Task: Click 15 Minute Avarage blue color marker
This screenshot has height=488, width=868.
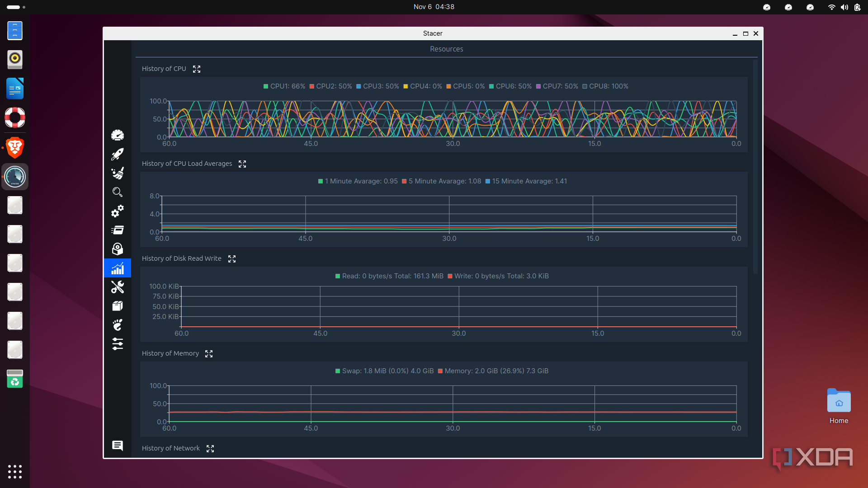Action: point(488,181)
